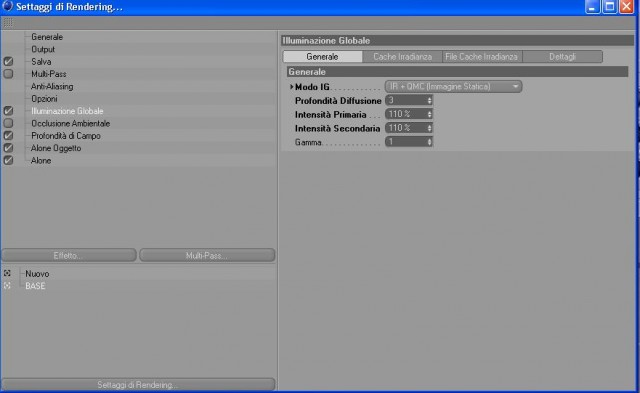This screenshot has width=640, height=393.
Task: Uncheck the Salva checkbox
Action: click(8, 62)
